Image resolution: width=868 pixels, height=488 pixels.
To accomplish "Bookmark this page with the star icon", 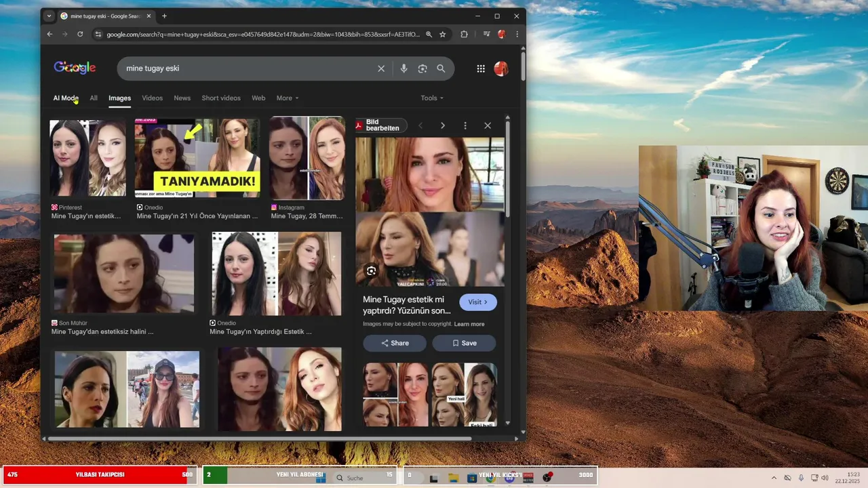I will pyautogui.click(x=443, y=34).
